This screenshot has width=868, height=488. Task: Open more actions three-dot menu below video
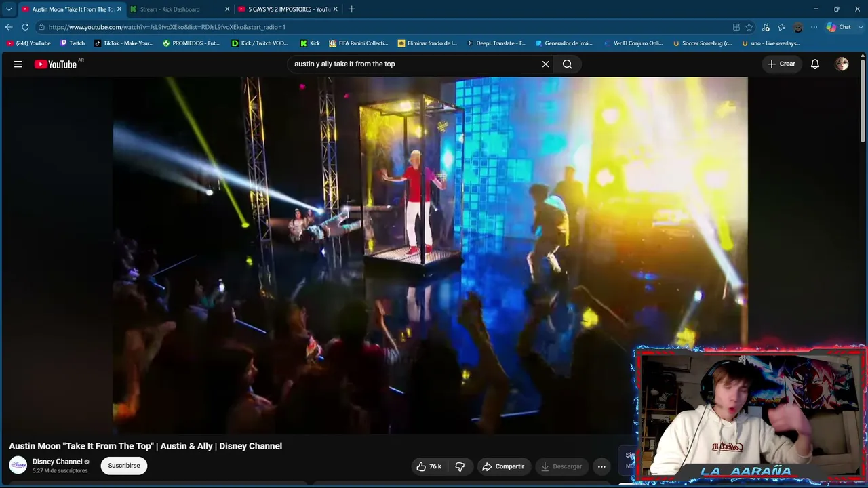(x=601, y=466)
